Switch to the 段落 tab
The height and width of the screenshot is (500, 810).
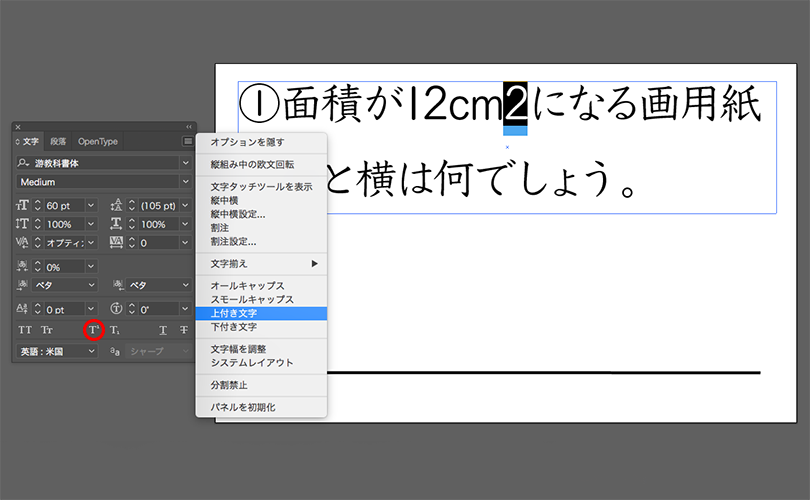coord(58,141)
